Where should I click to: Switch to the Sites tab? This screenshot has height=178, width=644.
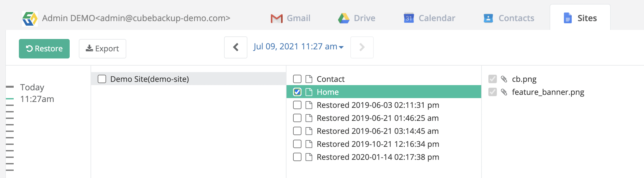tap(580, 18)
